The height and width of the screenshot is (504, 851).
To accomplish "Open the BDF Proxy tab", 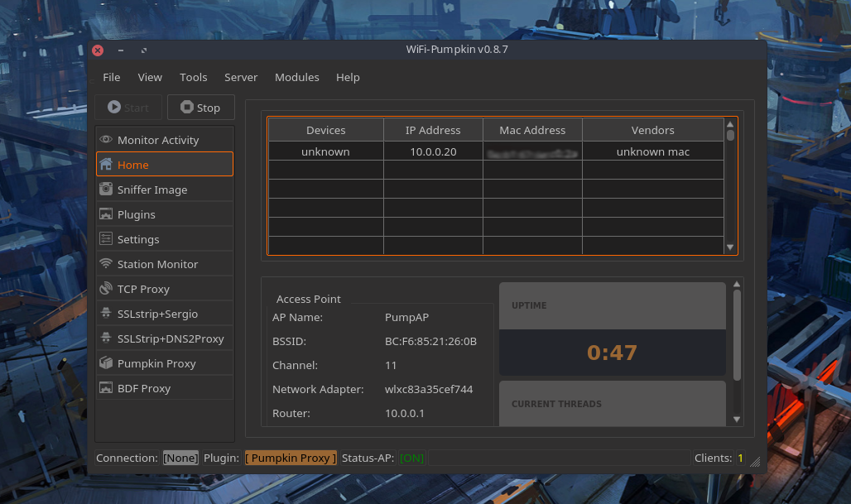I will (x=165, y=388).
